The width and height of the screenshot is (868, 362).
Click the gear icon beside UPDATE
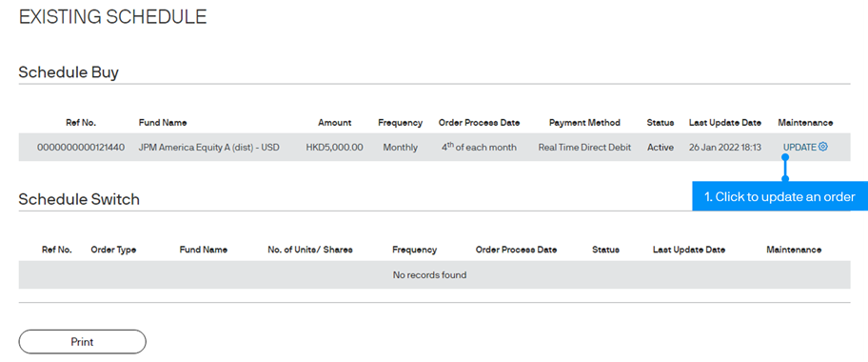[823, 147]
